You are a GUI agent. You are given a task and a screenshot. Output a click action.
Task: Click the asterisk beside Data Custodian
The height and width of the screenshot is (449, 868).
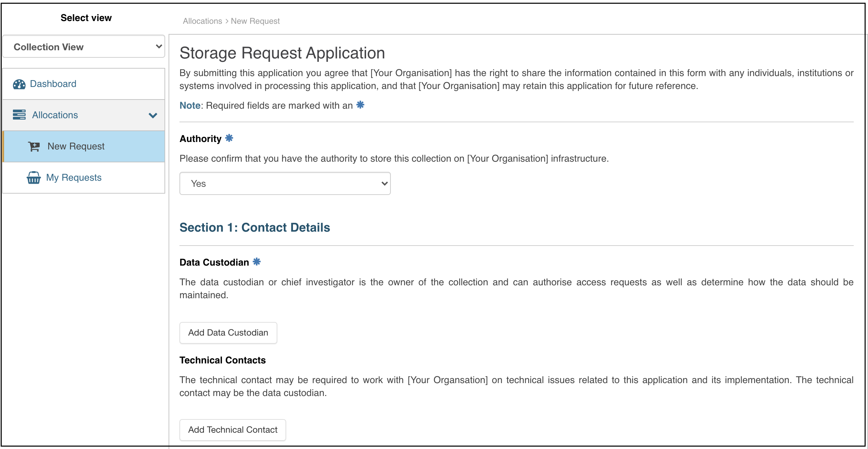click(257, 262)
